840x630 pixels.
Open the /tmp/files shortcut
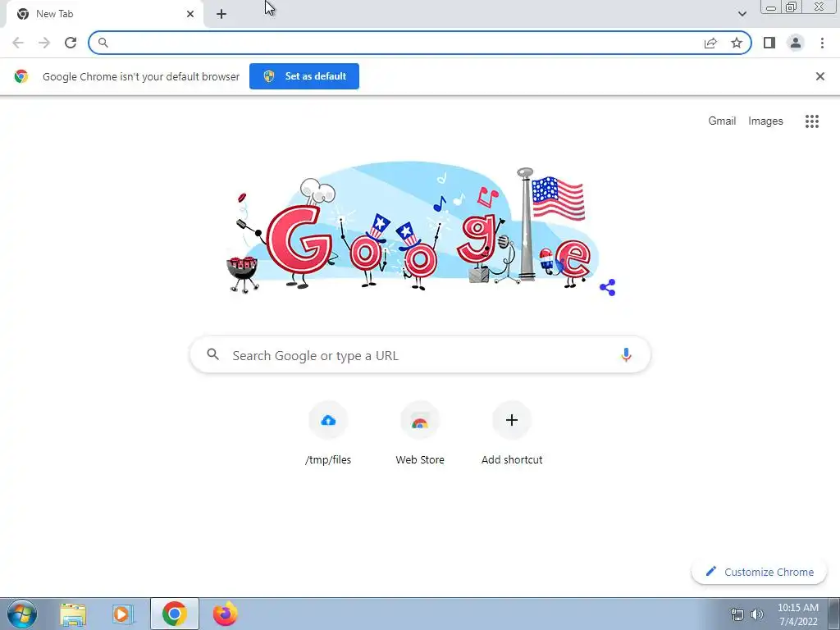pyautogui.click(x=328, y=432)
